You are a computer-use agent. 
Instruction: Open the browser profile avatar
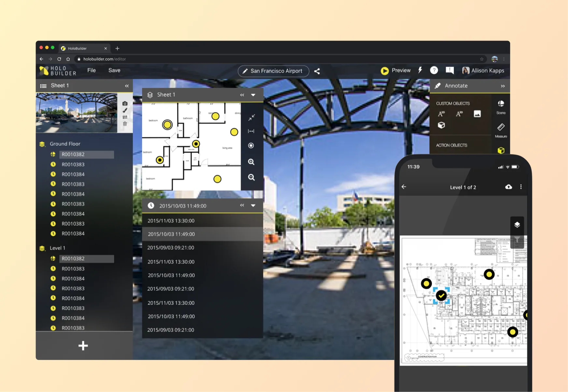[495, 59]
